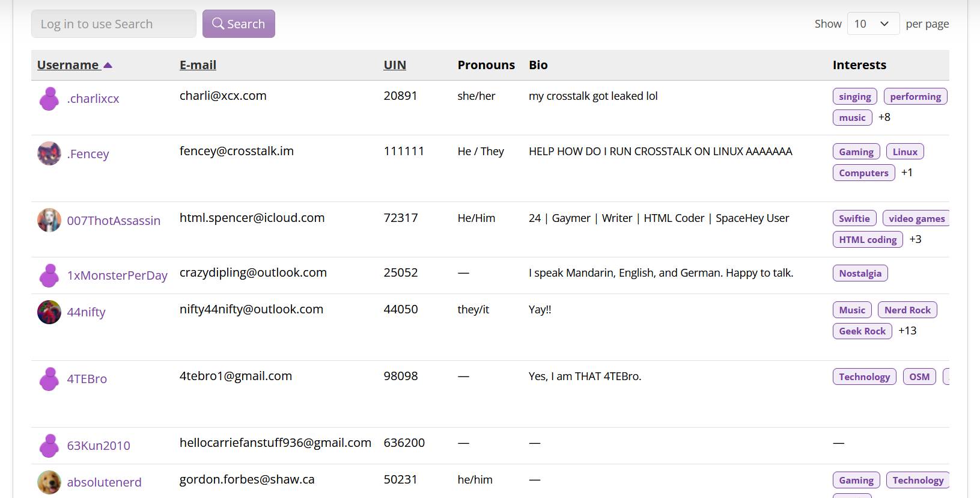Expand the +8 interests for .charlixcx
The width and height of the screenshot is (980, 498).
[x=884, y=117]
